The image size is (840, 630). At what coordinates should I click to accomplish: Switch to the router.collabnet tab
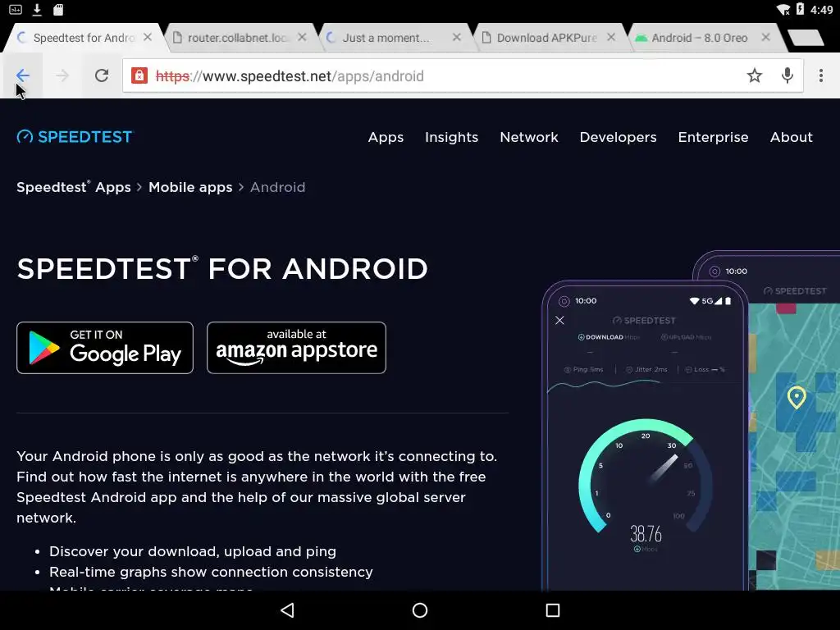tap(237, 38)
